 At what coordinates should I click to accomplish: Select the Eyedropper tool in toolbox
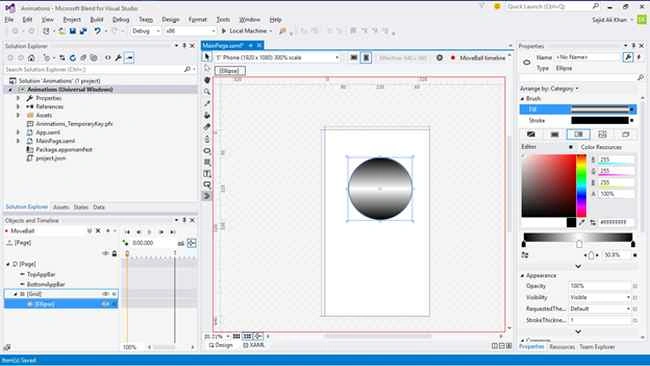(207, 103)
